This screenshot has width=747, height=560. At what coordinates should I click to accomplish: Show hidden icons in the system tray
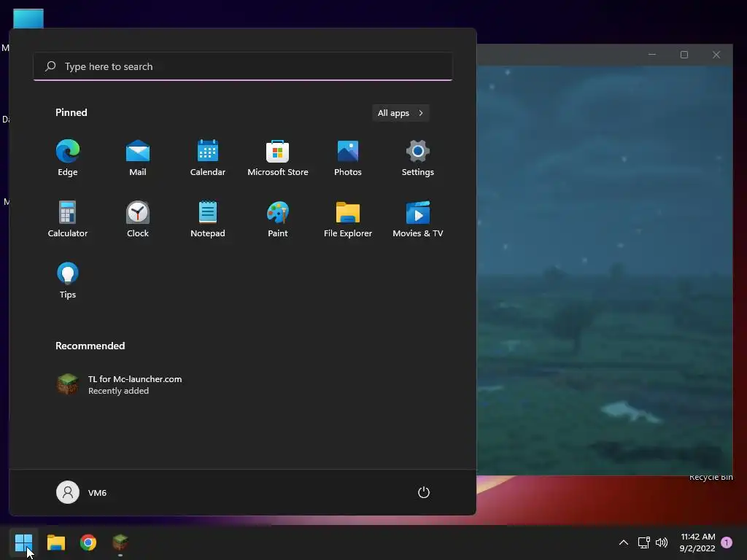(x=623, y=542)
